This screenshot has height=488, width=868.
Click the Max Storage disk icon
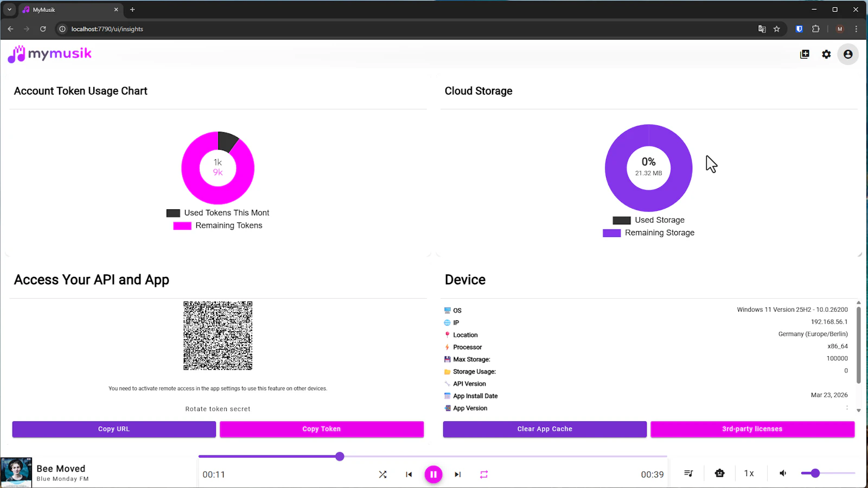448,359
